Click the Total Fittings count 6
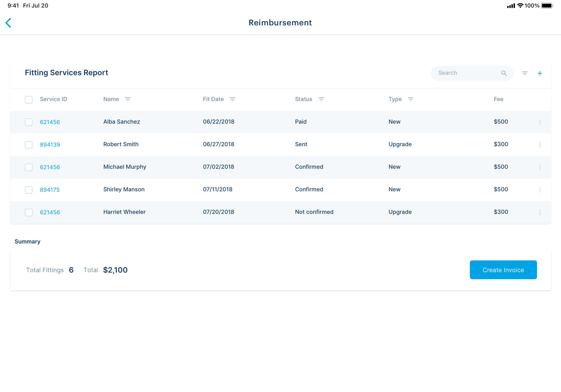The height and width of the screenshot is (392, 561). [71, 270]
